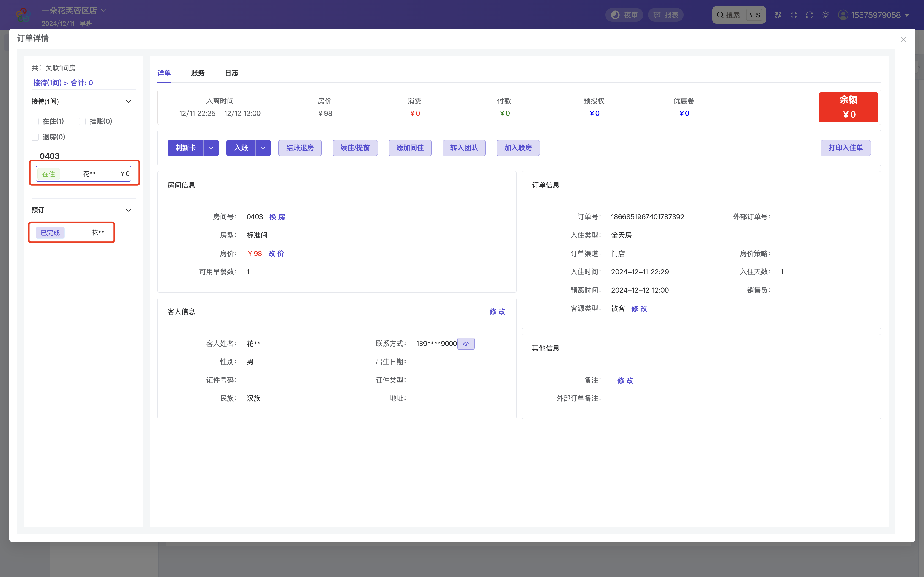Click the 转入团队 button
The height and width of the screenshot is (577, 924).
464,148
